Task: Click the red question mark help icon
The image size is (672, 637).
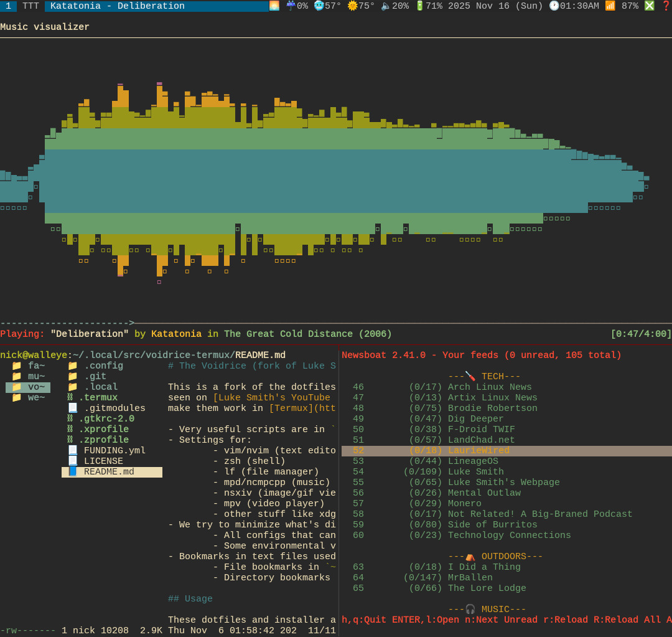Action: tap(666, 6)
